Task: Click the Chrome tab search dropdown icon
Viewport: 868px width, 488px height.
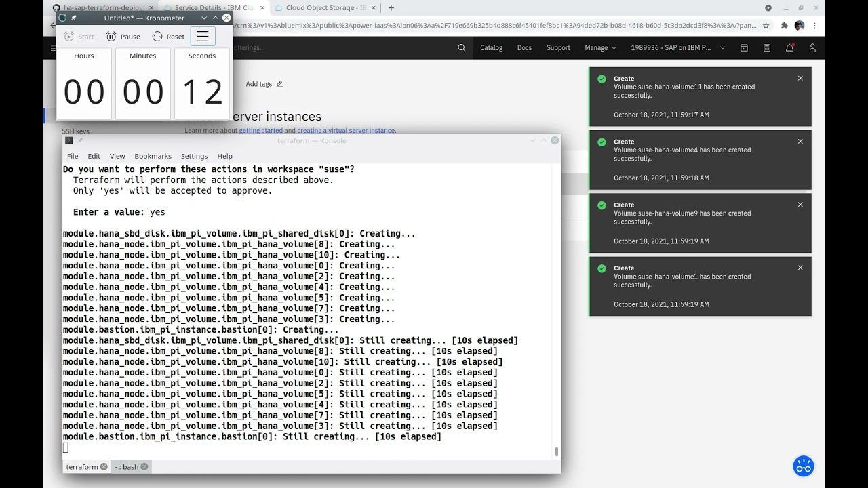Action: click(768, 8)
